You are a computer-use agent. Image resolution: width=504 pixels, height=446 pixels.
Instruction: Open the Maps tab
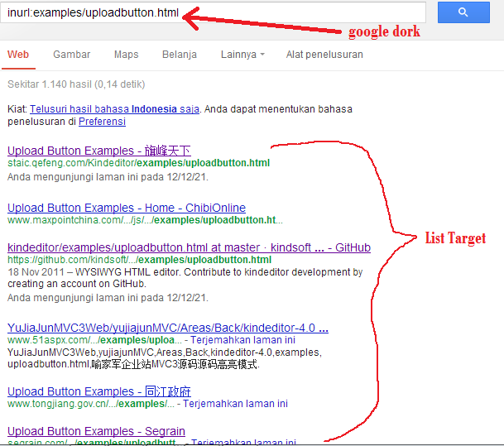(127, 55)
